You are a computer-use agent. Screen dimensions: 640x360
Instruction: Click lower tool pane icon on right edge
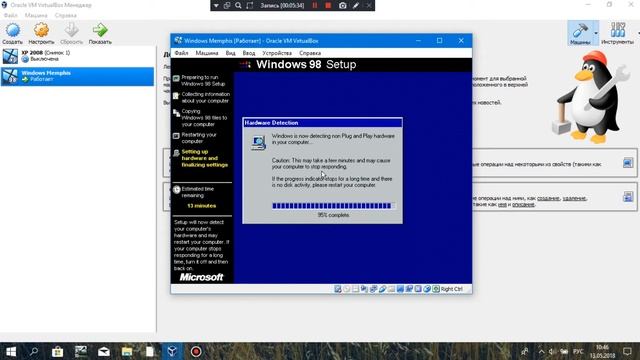628,197
